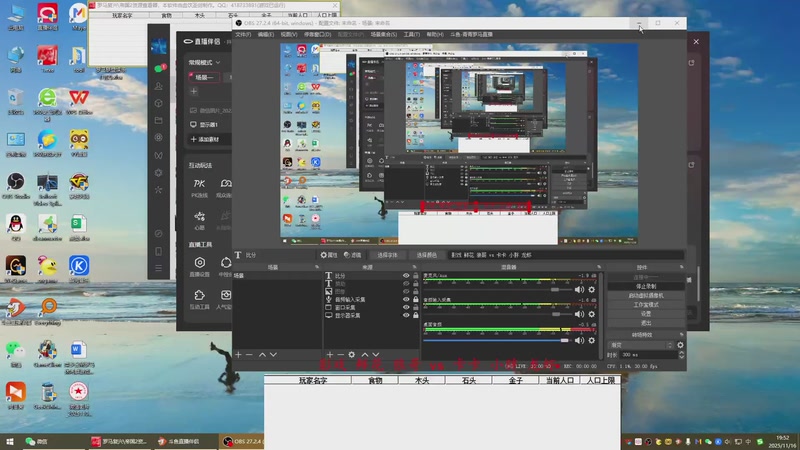Click 设置 button in OBS controls
Image resolution: width=800 pixels, height=450 pixels.
646,314
